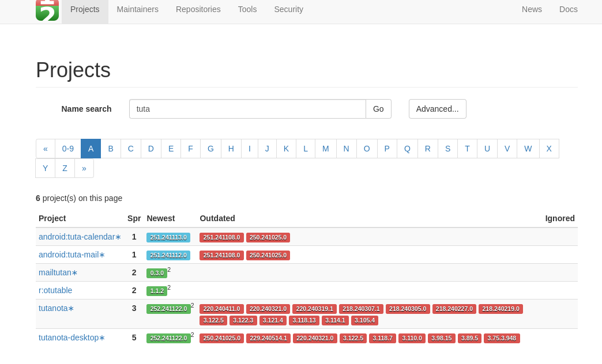Open the Repositories navigation tab

point(198,9)
